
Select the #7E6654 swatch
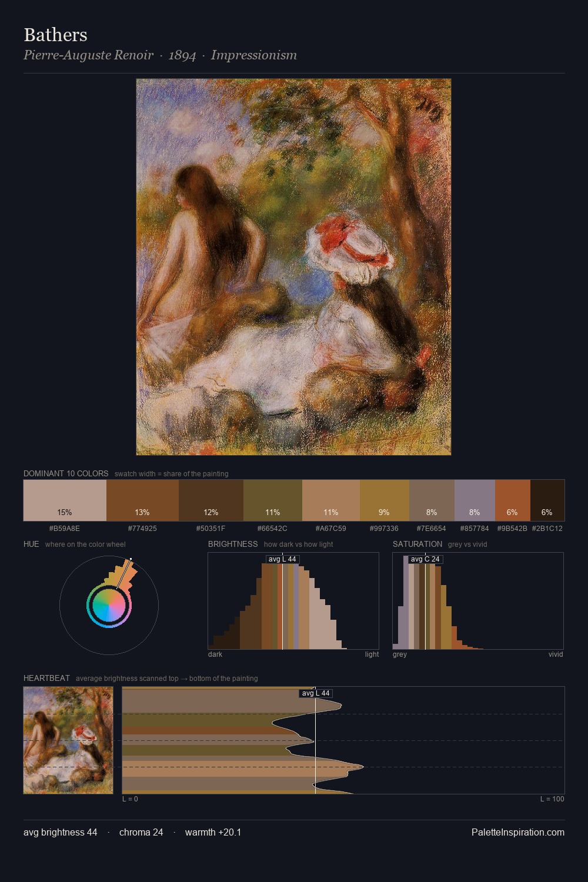click(x=432, y=500)
